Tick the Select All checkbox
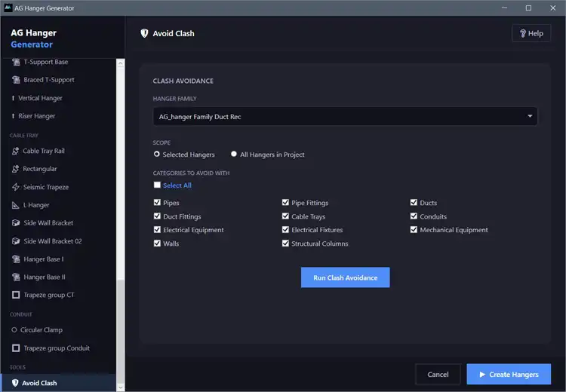This screenshot has width=566, height=392. point(157,185)
